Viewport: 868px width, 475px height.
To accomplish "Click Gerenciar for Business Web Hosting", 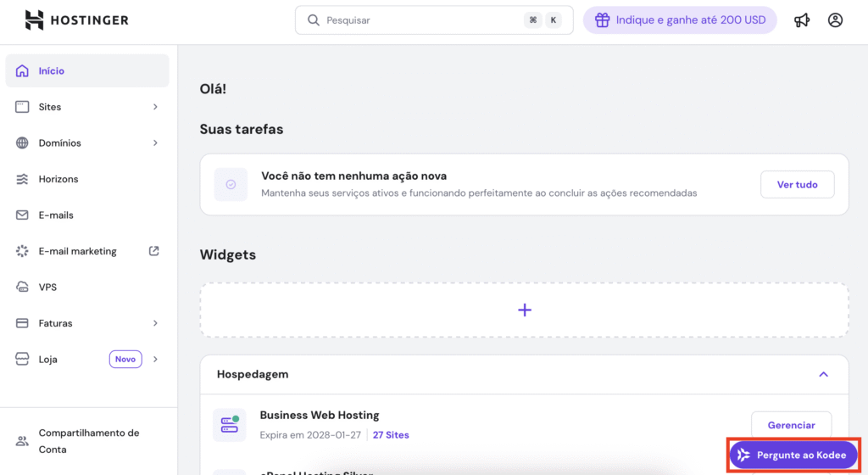I will tap(791, 425).
